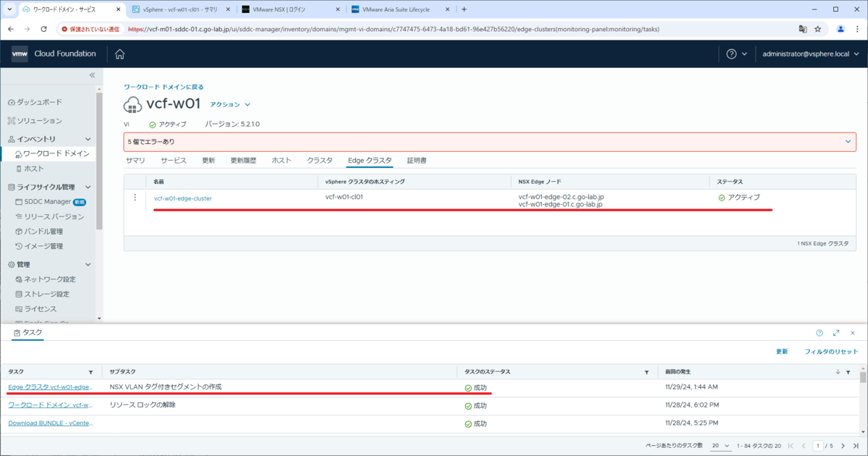
Task: Click the browser back arrow
Action: pyautogui.click(x=12, y=29)
